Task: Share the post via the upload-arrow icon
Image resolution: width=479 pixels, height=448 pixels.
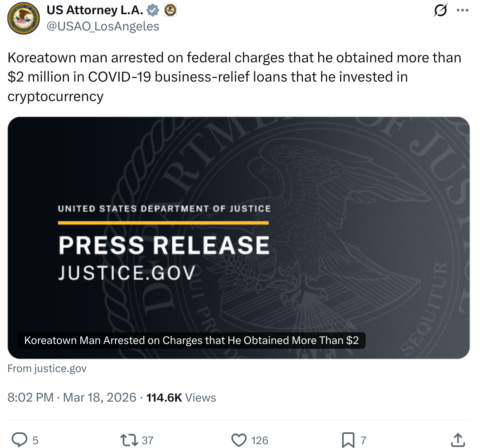Action: pos(458,440)
